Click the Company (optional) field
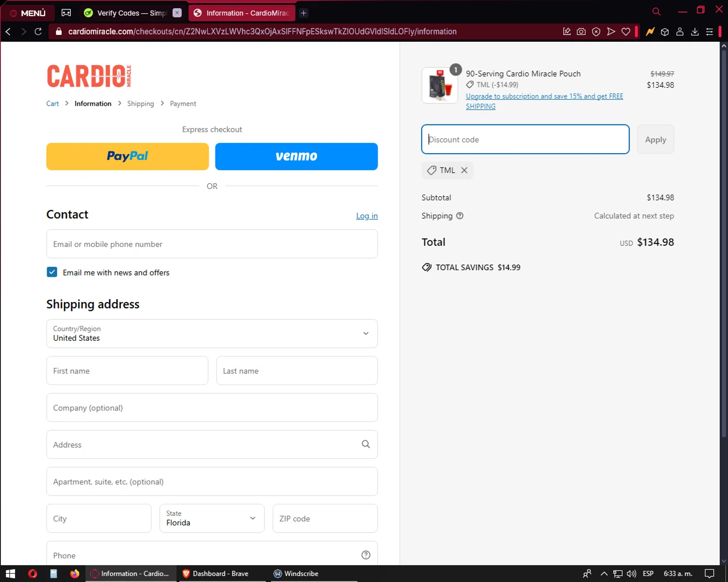Screen dimensions: 728x582 (x=212, y=407)
